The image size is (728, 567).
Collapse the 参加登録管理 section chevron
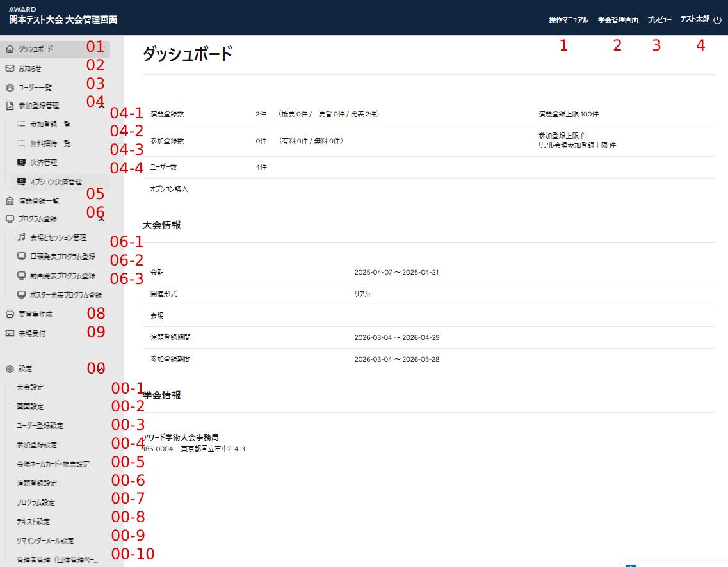click(x=101, y=106)
